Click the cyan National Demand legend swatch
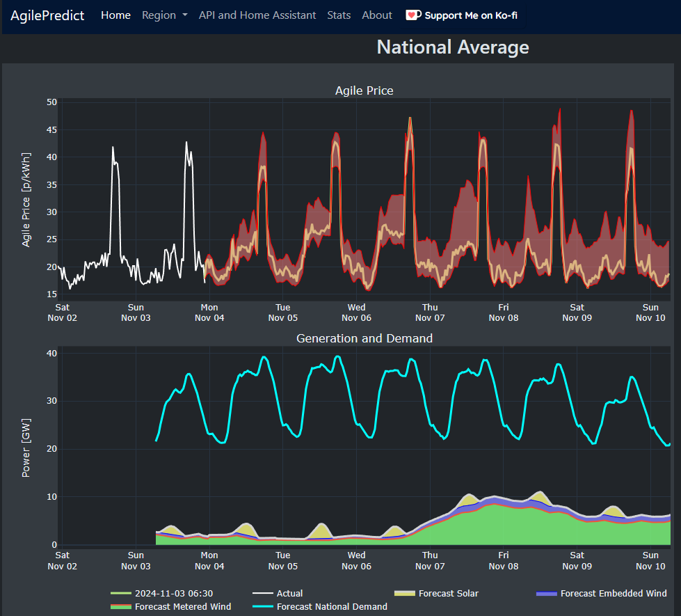The image size is (681, 616). pos(263,606)
